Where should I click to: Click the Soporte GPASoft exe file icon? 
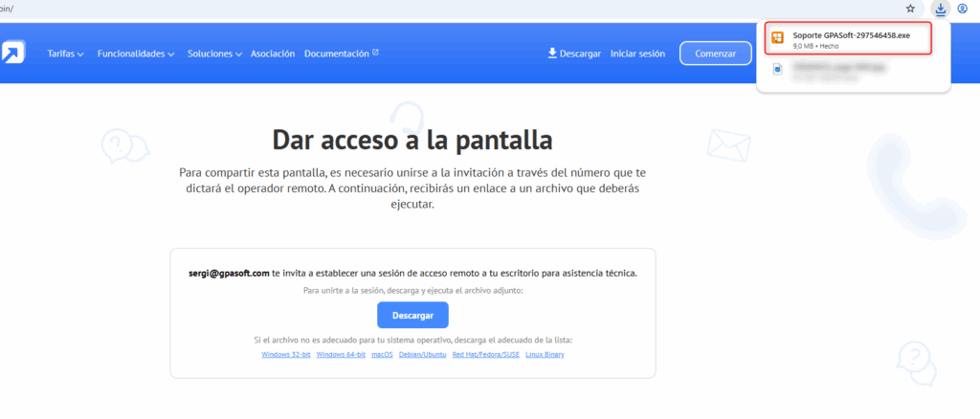(x=778, y=38)
